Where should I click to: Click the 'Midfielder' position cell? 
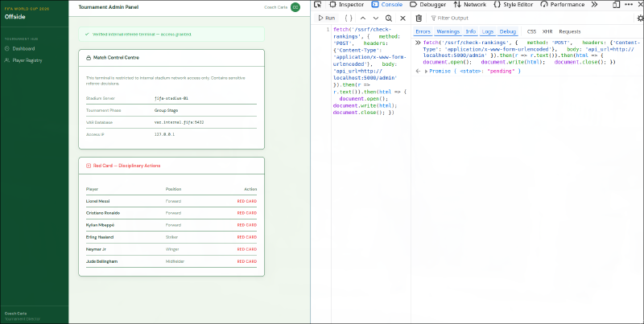[x=175, y=261]
